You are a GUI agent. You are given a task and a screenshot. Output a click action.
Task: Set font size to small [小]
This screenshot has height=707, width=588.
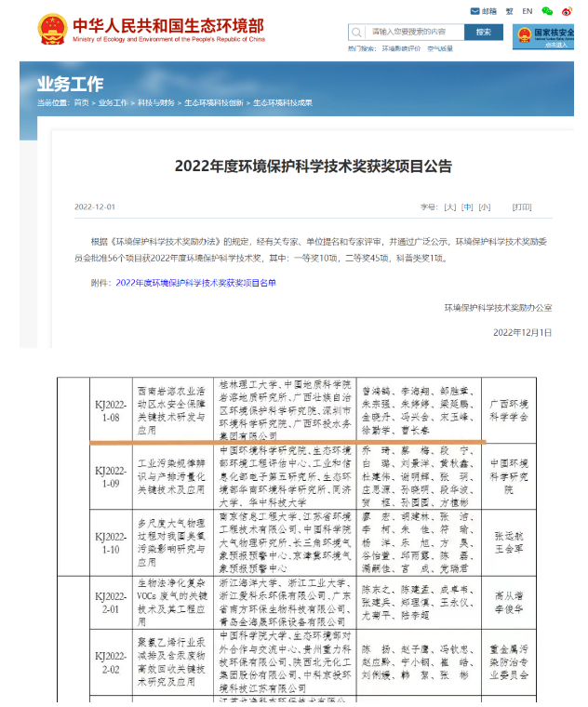[x=484, y=207]
